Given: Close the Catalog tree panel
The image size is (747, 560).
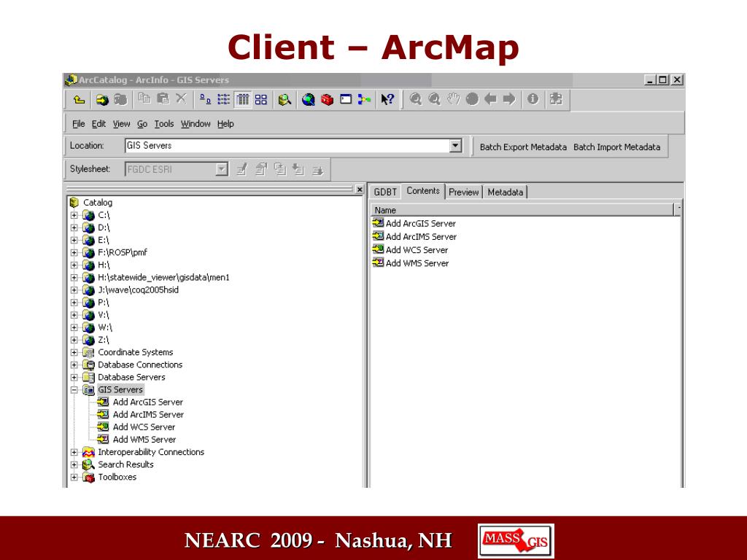Looking at the screenshot, I should 360,190.
